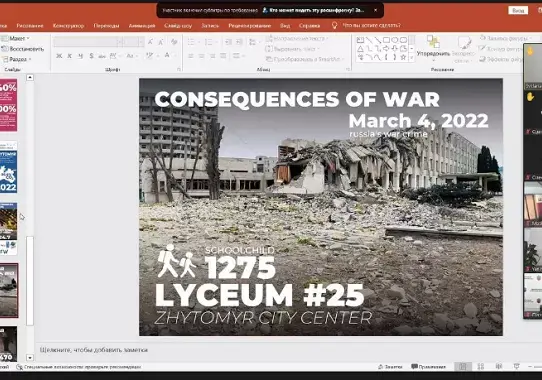Viewport: 542px width, 380px height.
Task: Click the Вход sign-in button
Action: tap(518, 10)
